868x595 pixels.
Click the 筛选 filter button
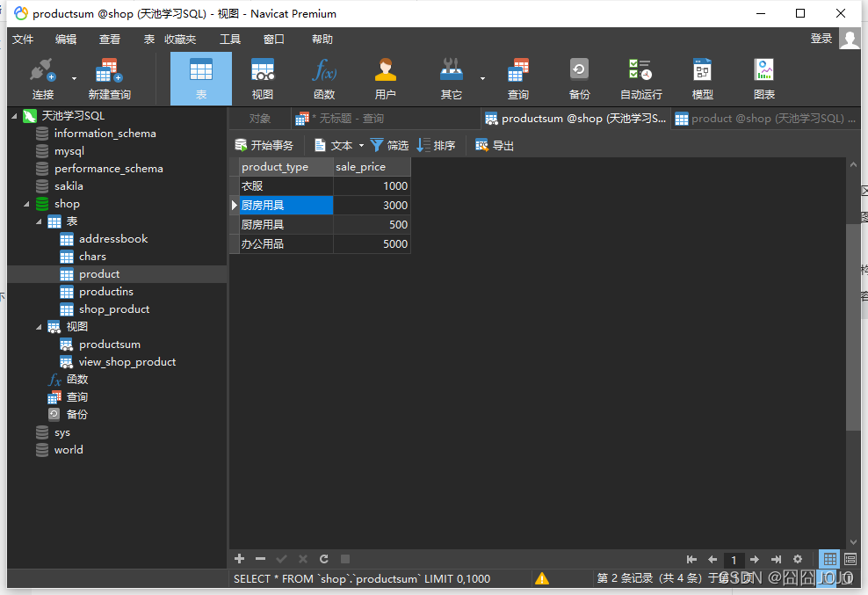pos(389,145)
